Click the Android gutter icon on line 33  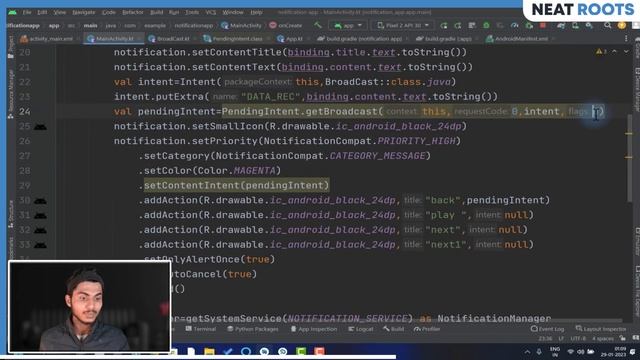[40, 244]
